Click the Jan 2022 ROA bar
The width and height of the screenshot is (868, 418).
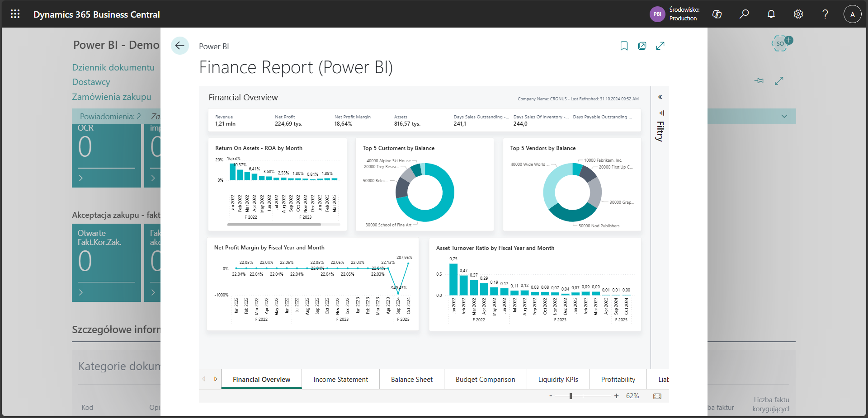(x=233, y=171)
